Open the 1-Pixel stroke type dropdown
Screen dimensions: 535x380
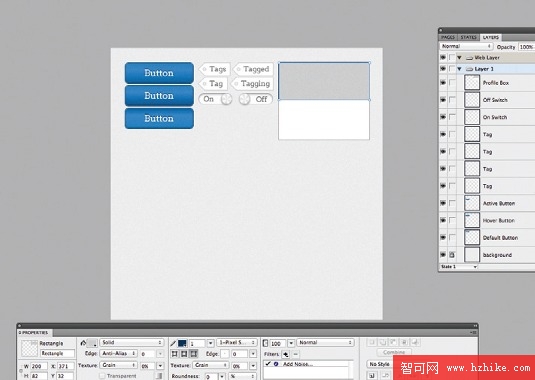coord(237,342)
